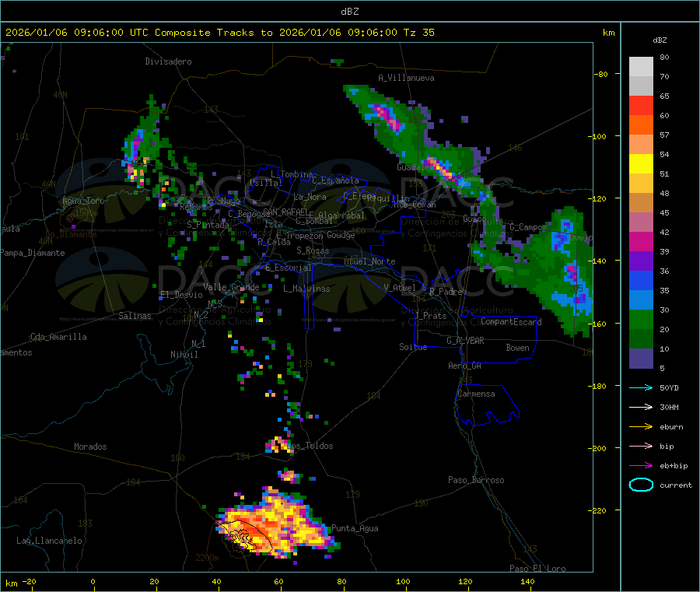Select the mauve 42-45 dBZ legend swatch
The width and height of the screenshot is (700, 592).
641,222
